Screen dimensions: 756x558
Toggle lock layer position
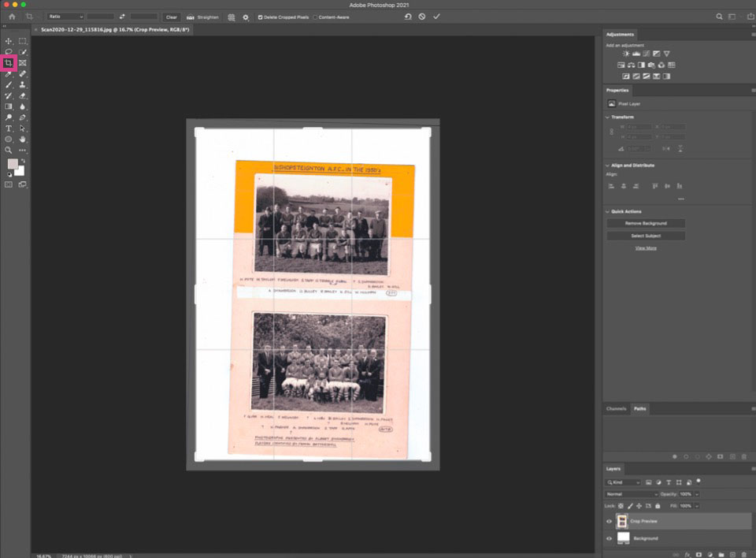click(639, 506)
